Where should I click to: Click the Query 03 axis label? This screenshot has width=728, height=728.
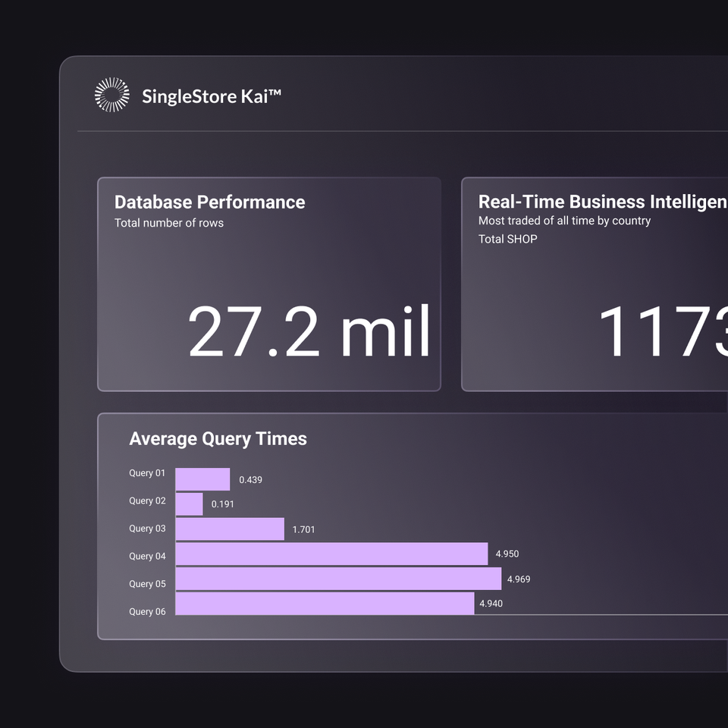pos(147,528)
